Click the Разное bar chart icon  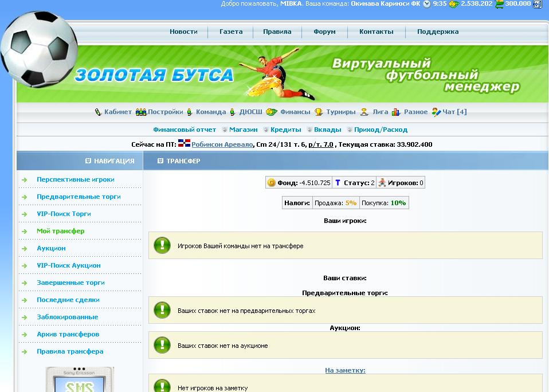(x=396, y=112)
